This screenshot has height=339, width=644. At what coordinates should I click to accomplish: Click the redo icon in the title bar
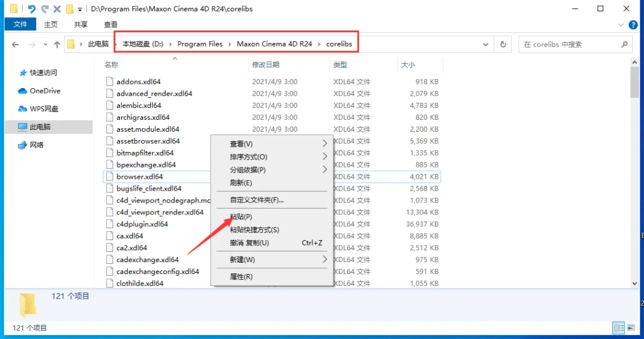click(44, 8)
